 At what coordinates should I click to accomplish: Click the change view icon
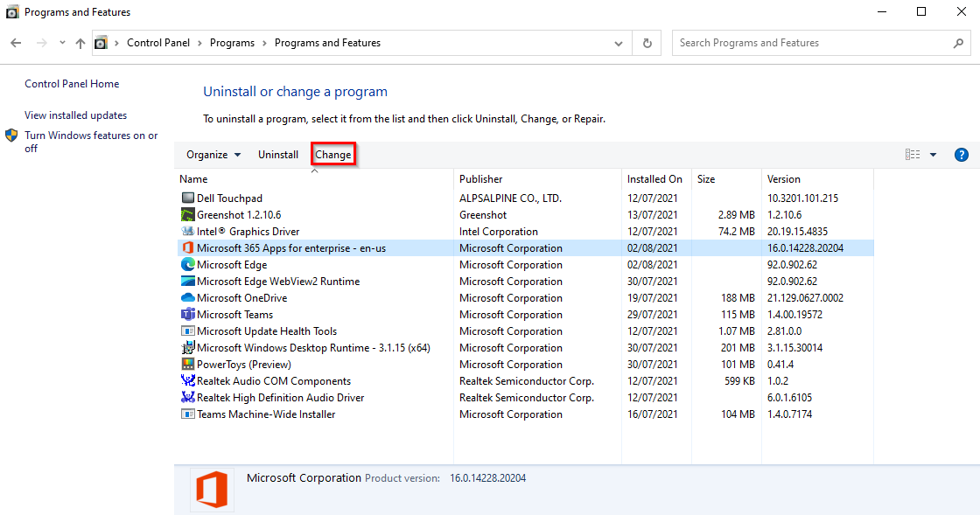(913, 155)
